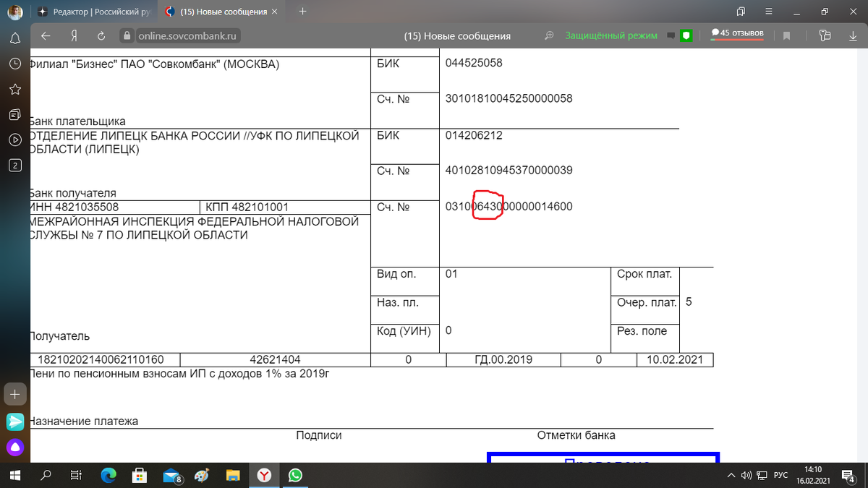Select the Пени по пенсионным взносам payment text
This screenshot has height=488, width=868.
click(179, 374)
